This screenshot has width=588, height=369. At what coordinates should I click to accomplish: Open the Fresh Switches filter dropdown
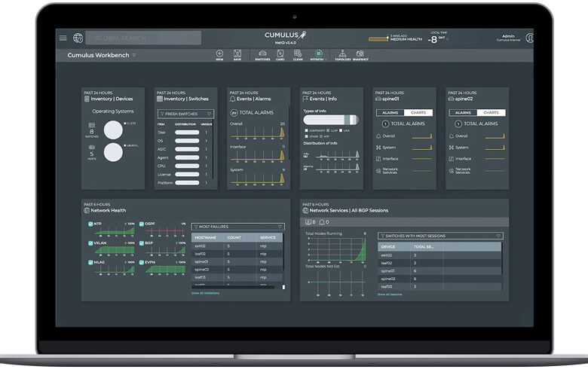pyautogui.click(x=185, y=114)
